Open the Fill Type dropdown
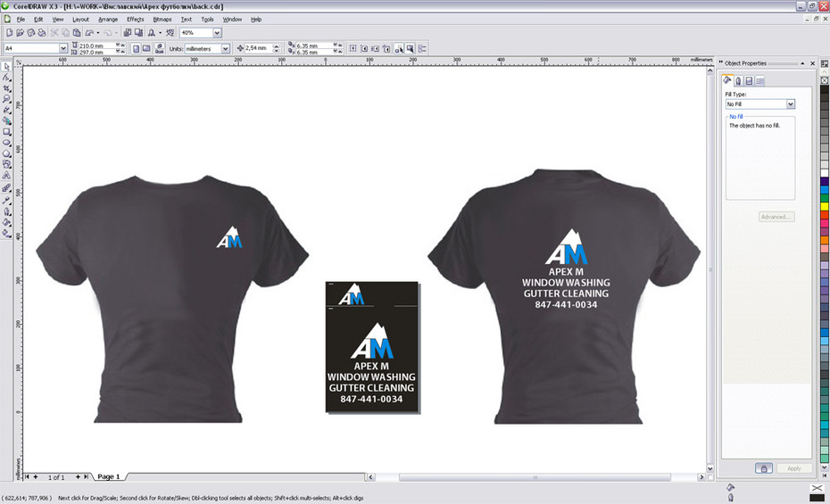Image resolution: width=830 pixels, height=504 pixels. [791, 104]
